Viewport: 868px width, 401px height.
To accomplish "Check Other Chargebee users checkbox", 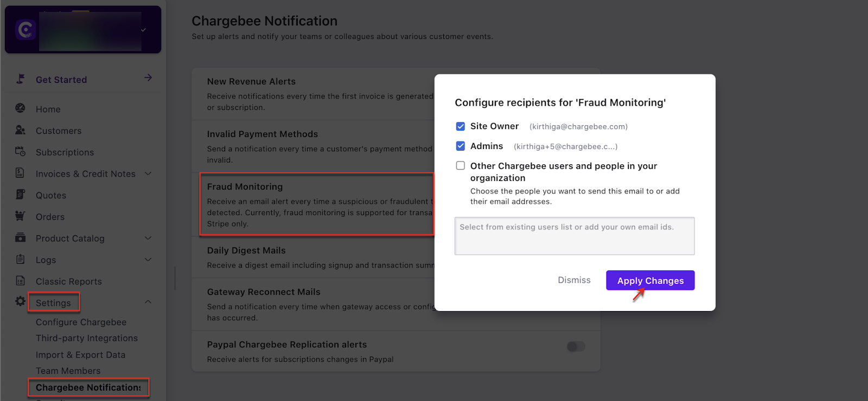I will tap(461, 166).
